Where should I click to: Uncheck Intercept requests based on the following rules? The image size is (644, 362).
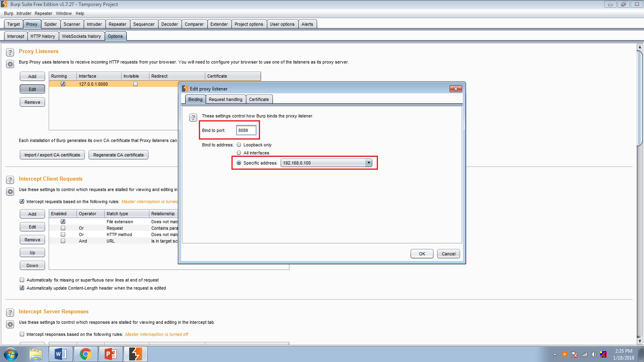22,202
